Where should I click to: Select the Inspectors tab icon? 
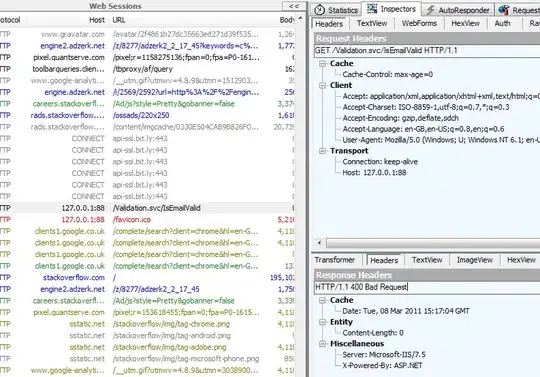(372, 9)
